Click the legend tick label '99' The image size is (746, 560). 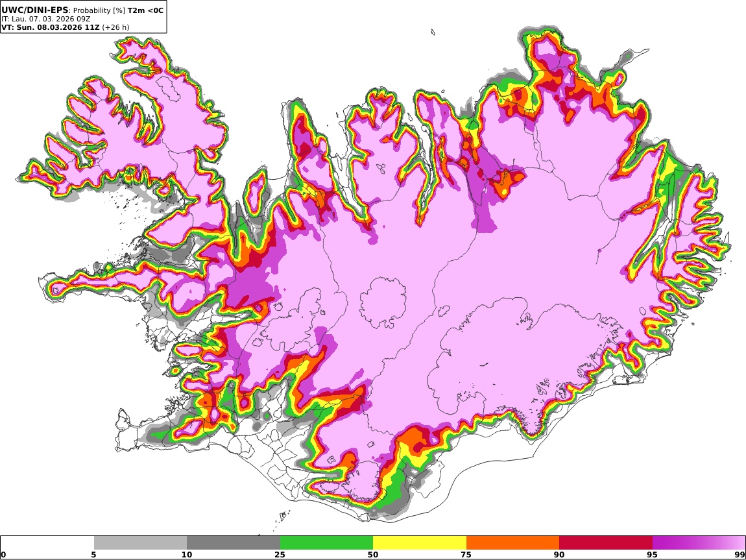click(x=740, y=554)
